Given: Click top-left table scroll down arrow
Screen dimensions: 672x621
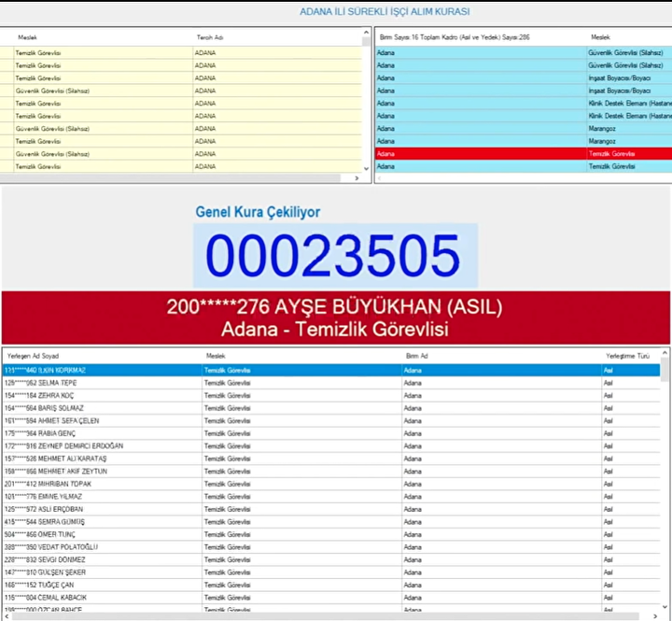Looking at the screenshot, I should tap(366, 168).
